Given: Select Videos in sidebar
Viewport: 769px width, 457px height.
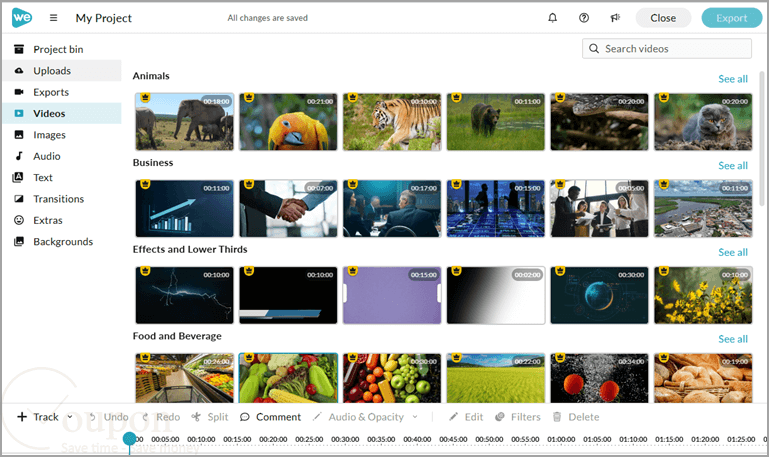Looking at the screenshot, I should [x=62, y=113].
